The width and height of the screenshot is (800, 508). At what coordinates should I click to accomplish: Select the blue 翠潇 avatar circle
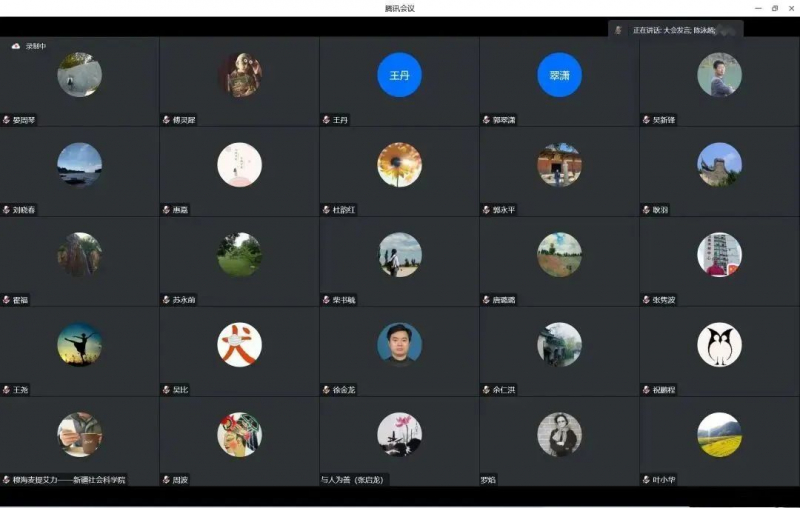coord(559,75)
